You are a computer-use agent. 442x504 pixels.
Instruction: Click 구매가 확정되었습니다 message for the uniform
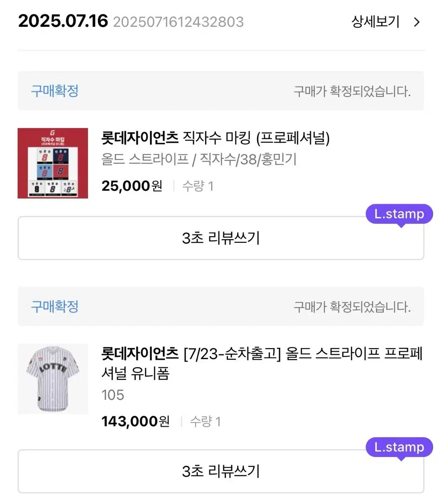tap(352, 307)
